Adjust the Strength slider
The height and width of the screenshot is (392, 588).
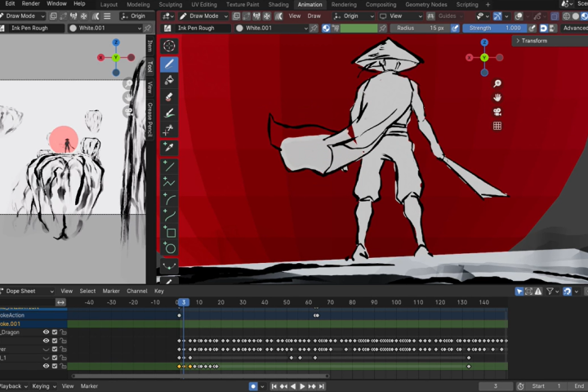pyautogui.click(x=495, y=28)
